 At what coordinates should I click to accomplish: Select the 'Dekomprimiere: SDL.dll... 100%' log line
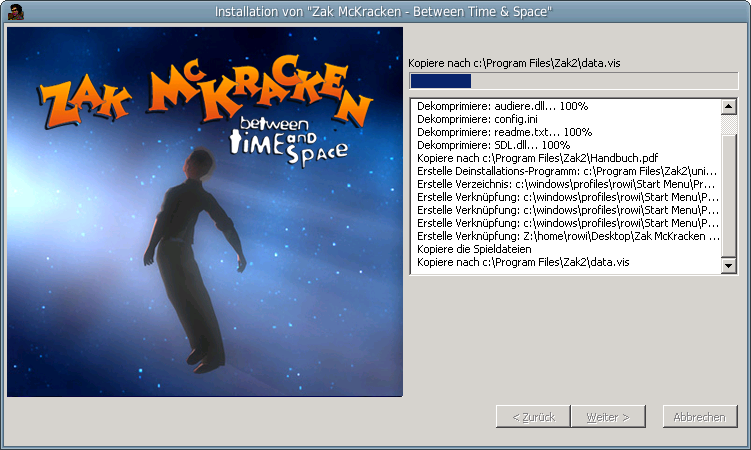tap(493, 145)
